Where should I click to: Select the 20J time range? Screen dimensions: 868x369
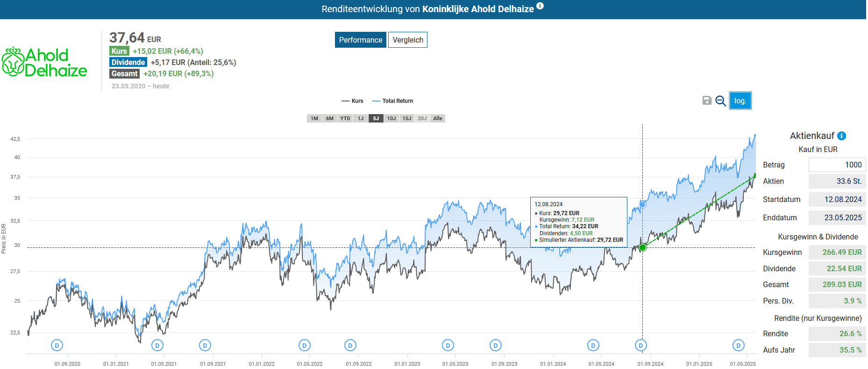(422, 118)
